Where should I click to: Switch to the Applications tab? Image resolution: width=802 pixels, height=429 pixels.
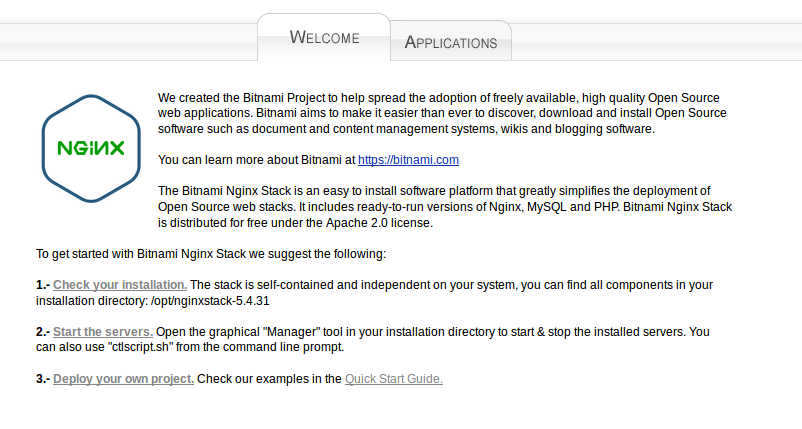click(451, 42)
